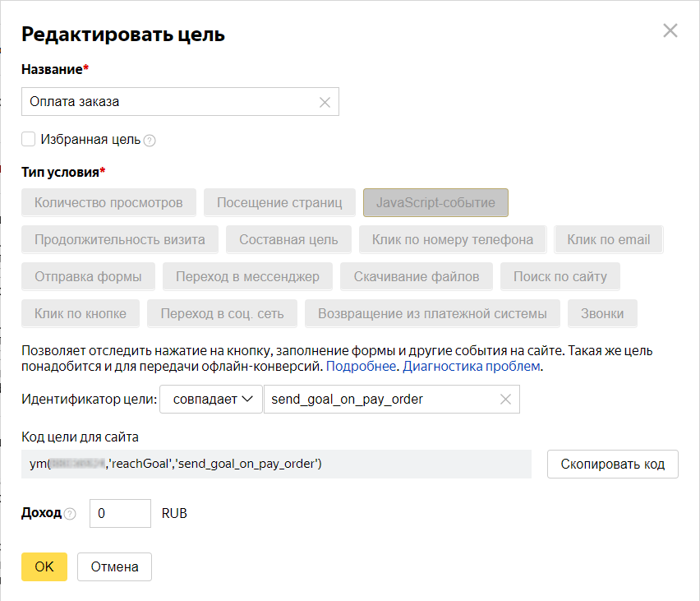Open the Диагностика проблем link
700x601 pixels.
pos(471,367)
